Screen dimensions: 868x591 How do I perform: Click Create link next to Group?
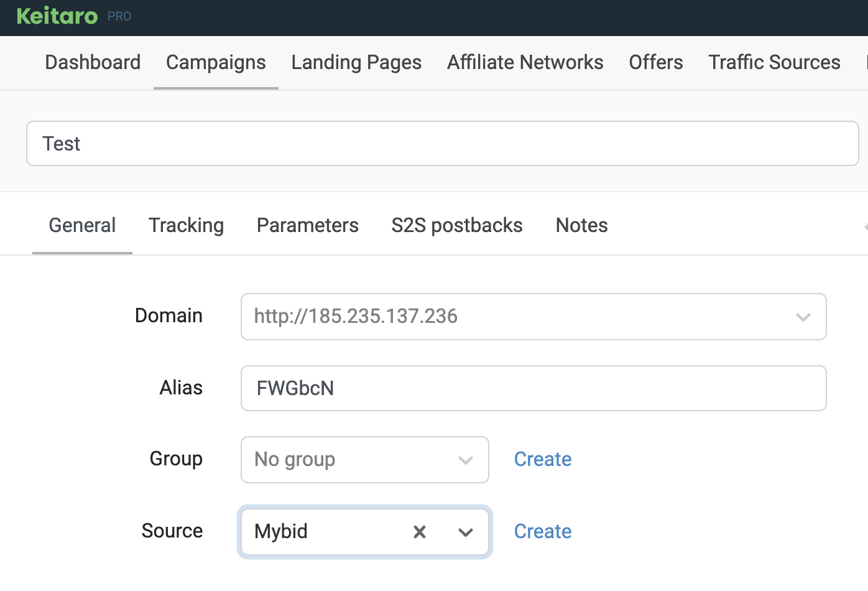pos(542,459)
